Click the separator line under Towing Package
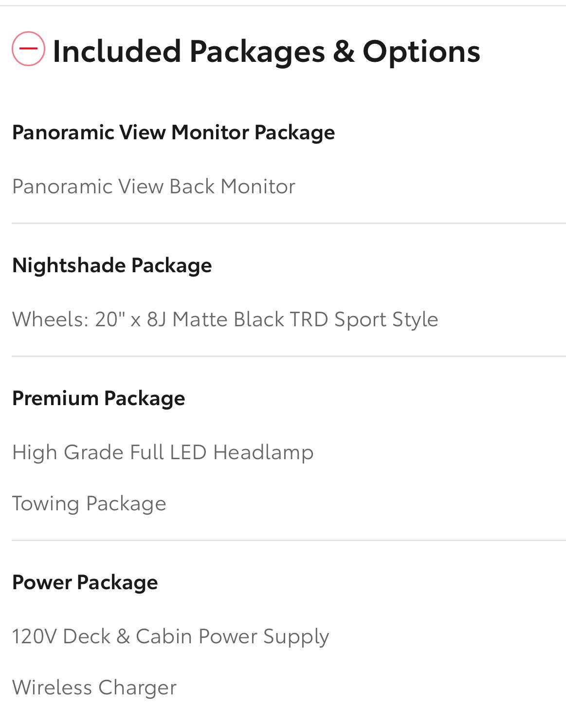Screen dimensions: 566x728 [283, 541]
